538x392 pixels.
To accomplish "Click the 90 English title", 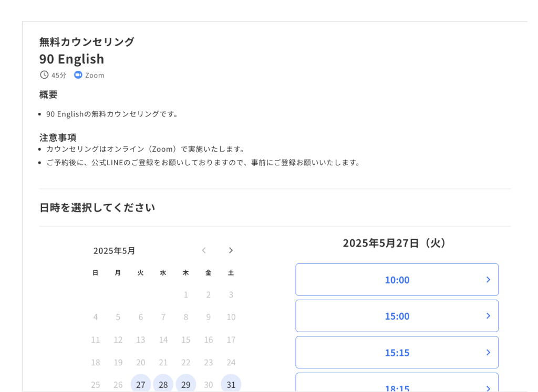I will (71, 59).
